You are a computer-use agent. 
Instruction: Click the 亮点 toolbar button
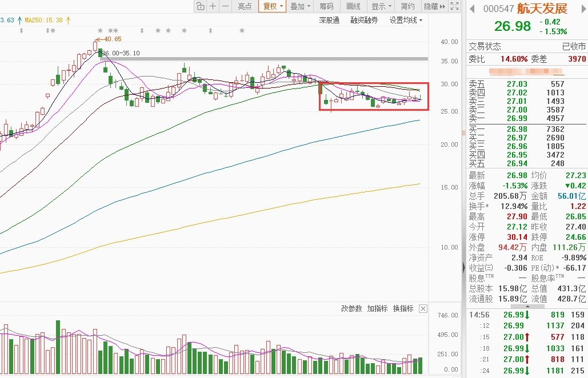245,6
